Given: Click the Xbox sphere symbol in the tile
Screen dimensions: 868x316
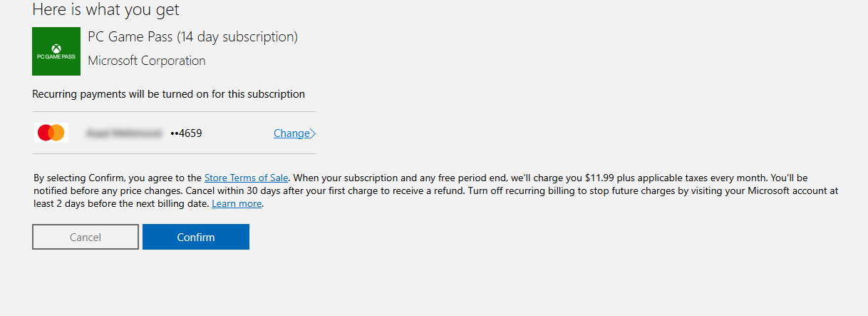Looking at the screenshot, I should (x=56, y=46).
